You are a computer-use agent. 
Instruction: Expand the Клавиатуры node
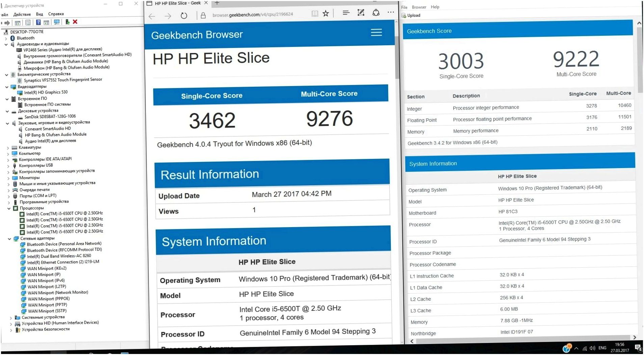pyautogui.click(x=8, y=148)
